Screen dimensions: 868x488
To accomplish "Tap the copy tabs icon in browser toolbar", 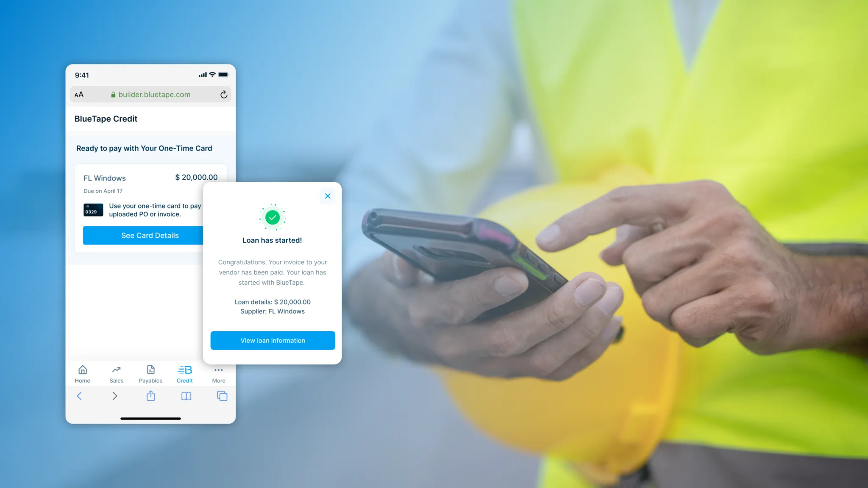I will (x=222, y=396).
